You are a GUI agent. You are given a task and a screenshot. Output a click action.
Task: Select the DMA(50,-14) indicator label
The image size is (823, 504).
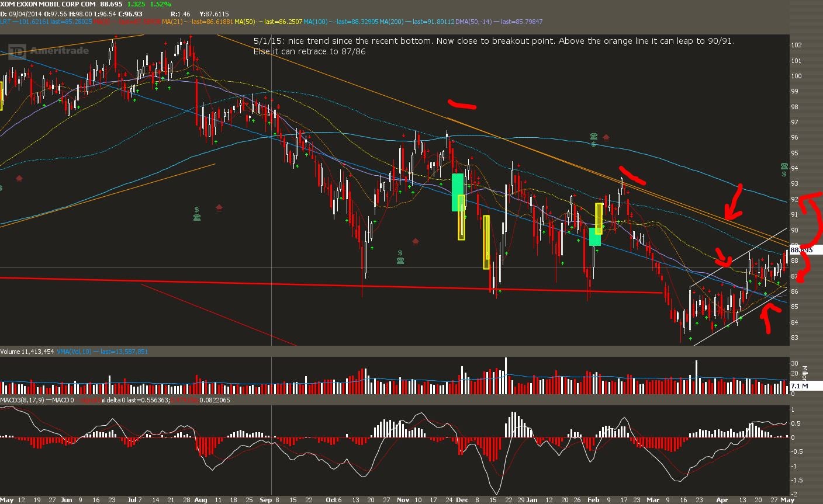pos(475,22)
